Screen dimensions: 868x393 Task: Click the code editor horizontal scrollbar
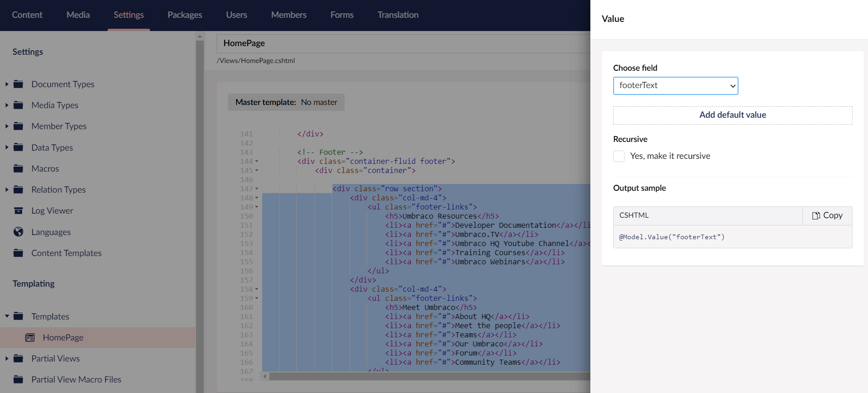pyautogui.click(x=429, y=377)
